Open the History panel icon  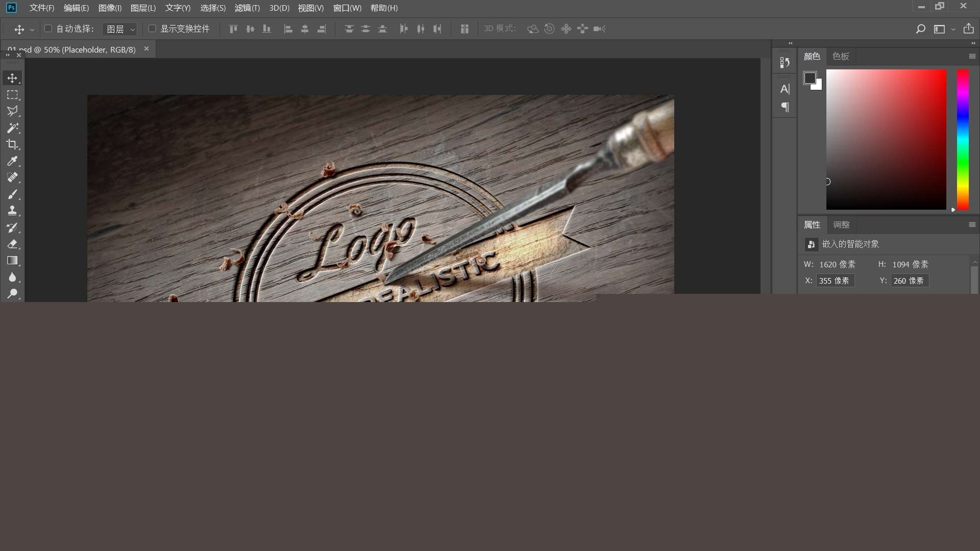[785, 62]
